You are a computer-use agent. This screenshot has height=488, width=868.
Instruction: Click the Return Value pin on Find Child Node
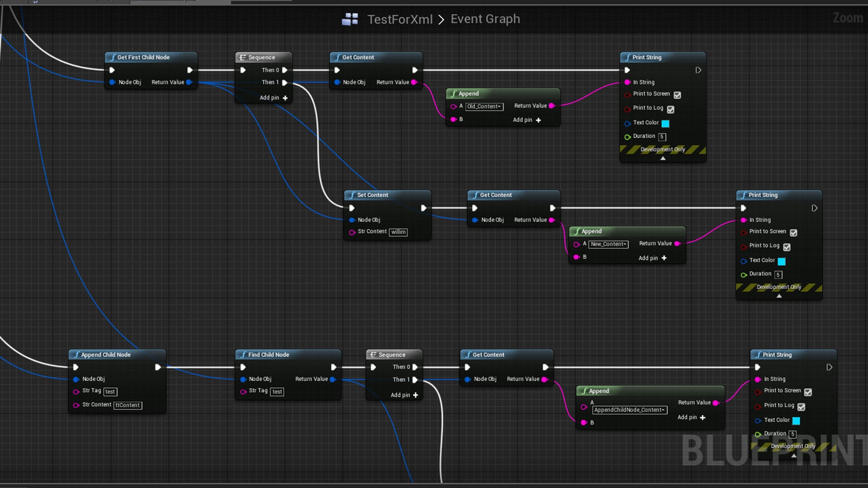click(x=333, y=379)
